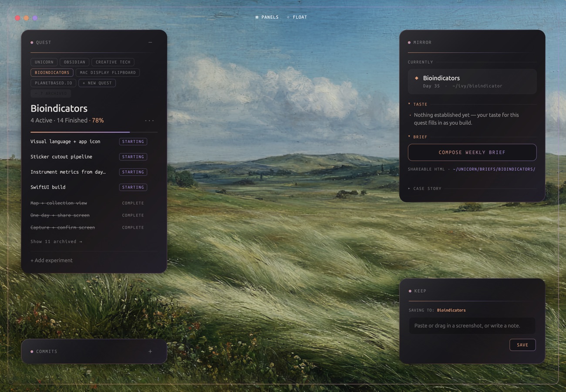Switch to Float layout mode
566x392 pixels.
297,17
